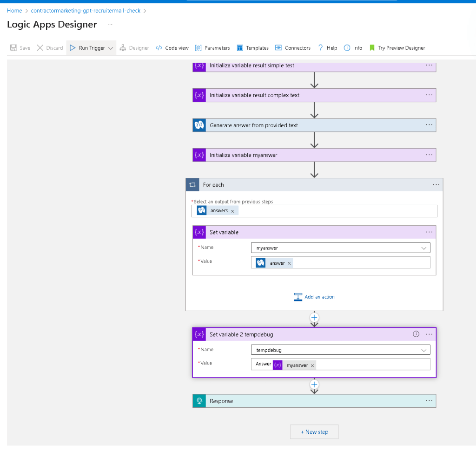476x450 pixels.
Task: Remove the answers token from For each
Action: pyautogui.click(x=232, y=211)
